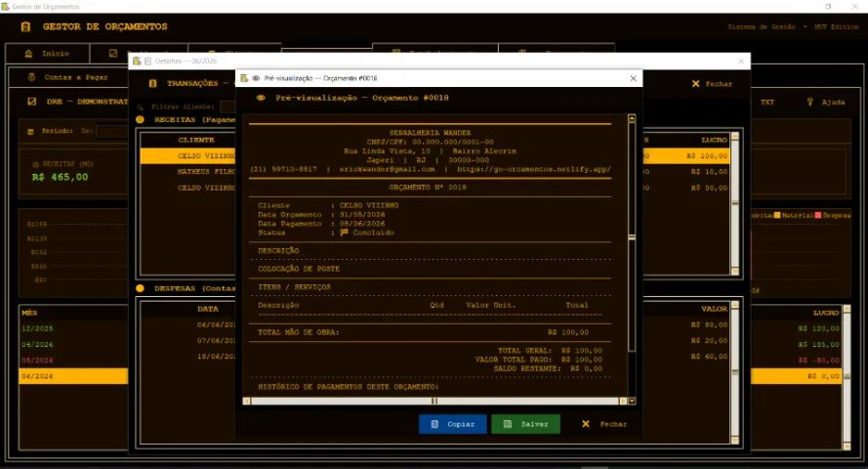Screen dimensions: 868x469
Task: Click the Transações clipboard icon
Action: click(152, 83)
